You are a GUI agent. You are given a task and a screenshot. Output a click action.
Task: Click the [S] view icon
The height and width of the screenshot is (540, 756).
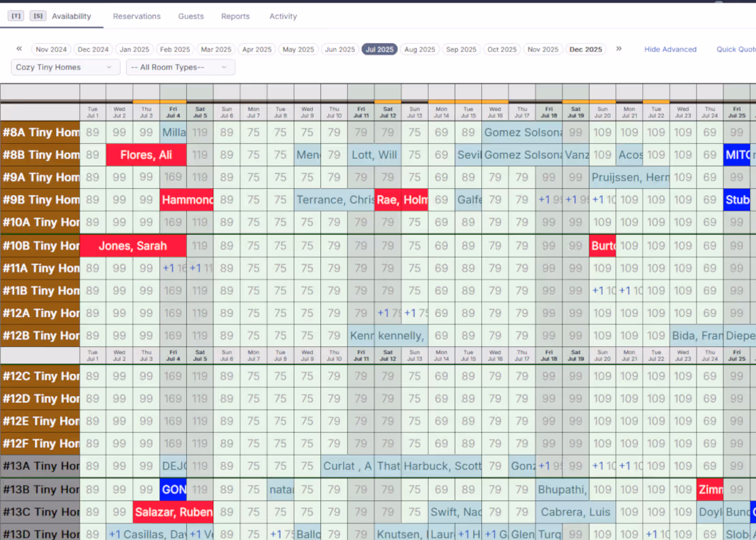pos(37,15)
